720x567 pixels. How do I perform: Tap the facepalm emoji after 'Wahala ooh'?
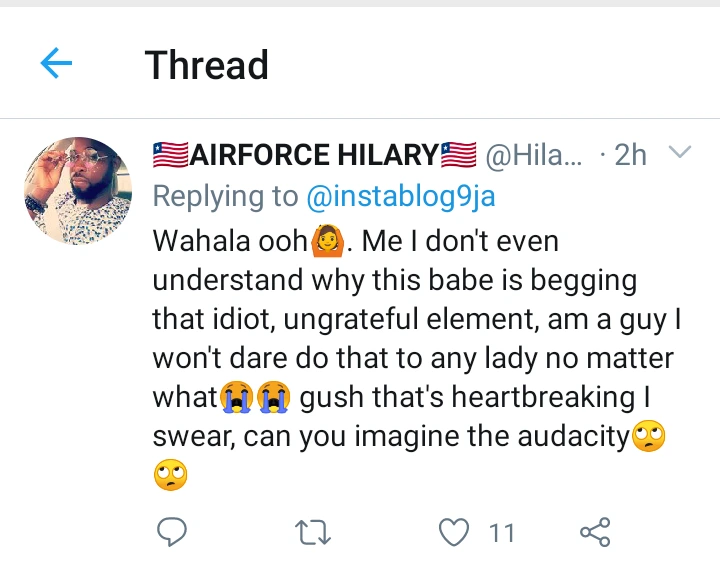(330, 241)
